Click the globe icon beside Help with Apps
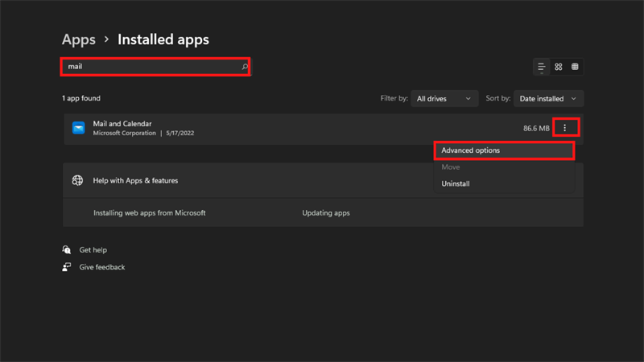The width and height of the screenshot is (644, 362). [x=77, y=181]
